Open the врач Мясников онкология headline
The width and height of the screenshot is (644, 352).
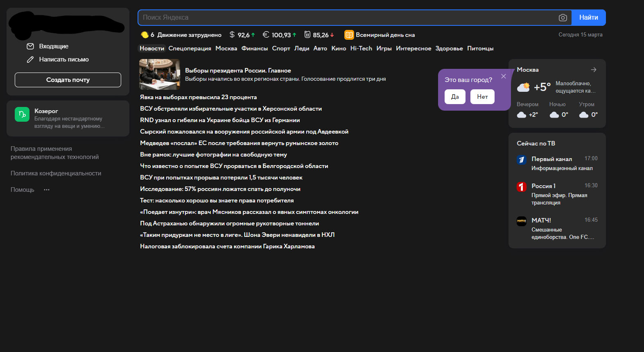(249, 212)
